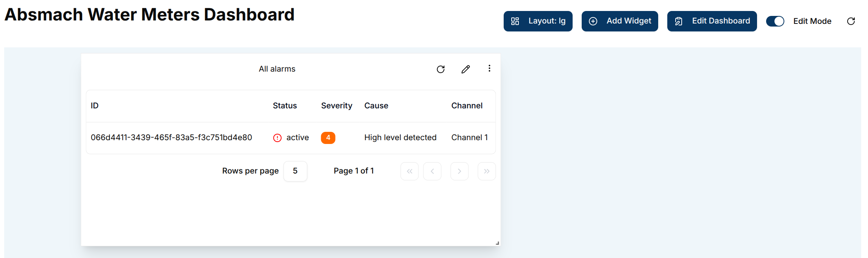Go to the previous alarms page
The image size is (868, 258).
click(432, 171)
